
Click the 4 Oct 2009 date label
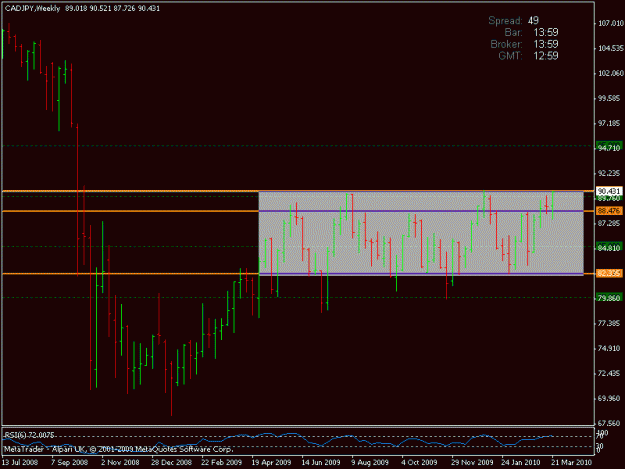[x=419, y=462]
